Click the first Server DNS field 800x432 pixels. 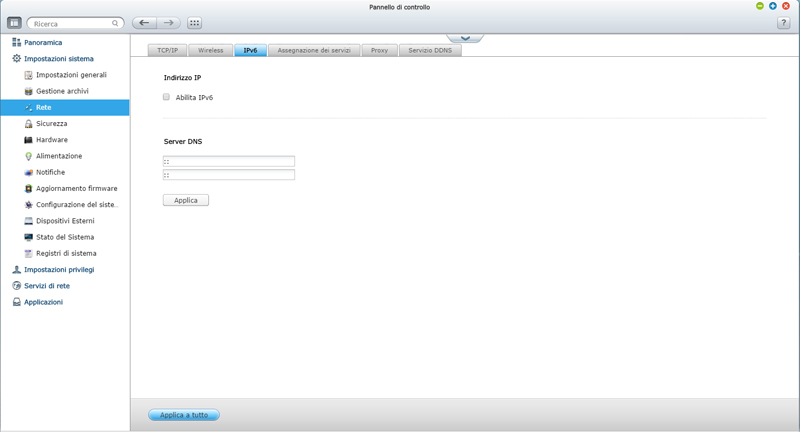(x=229, y=161)
